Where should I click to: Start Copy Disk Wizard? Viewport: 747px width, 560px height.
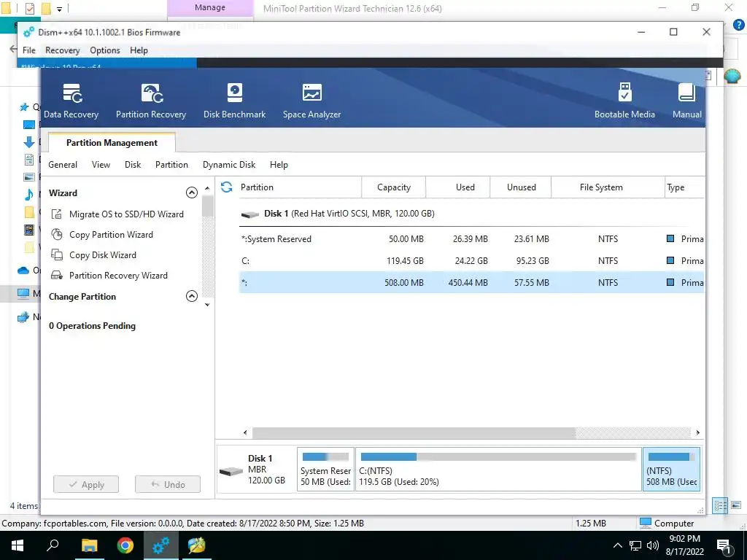[x=103, y=254]
